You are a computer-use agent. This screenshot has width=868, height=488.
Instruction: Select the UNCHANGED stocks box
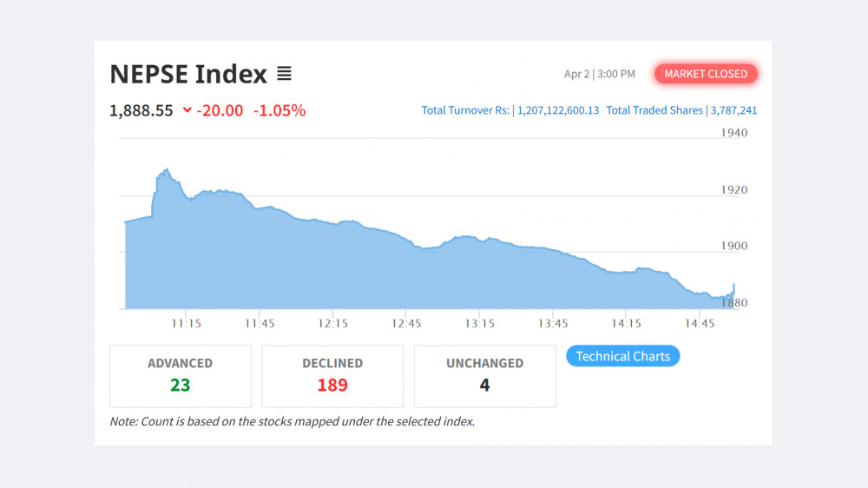[x=484, y=376]
